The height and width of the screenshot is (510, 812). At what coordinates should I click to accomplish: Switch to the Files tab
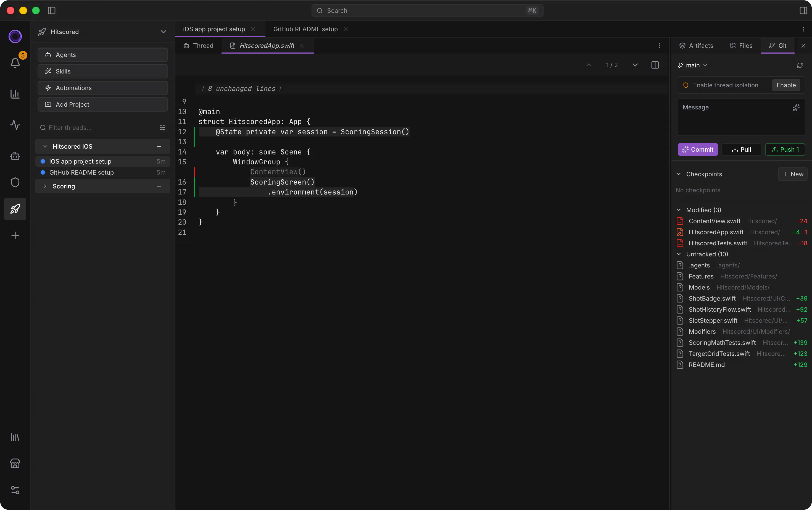click(741, 46)
